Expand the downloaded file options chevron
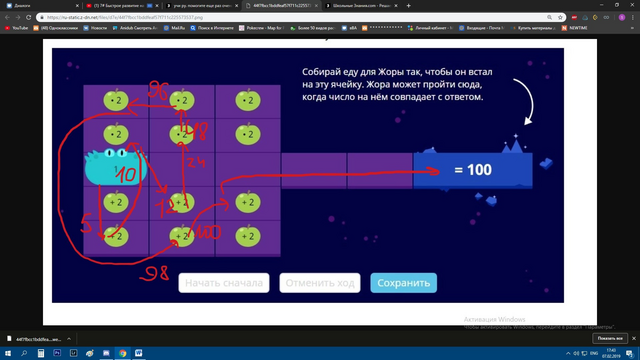Screen dimensions: 640x360 (x=69, y=339)
